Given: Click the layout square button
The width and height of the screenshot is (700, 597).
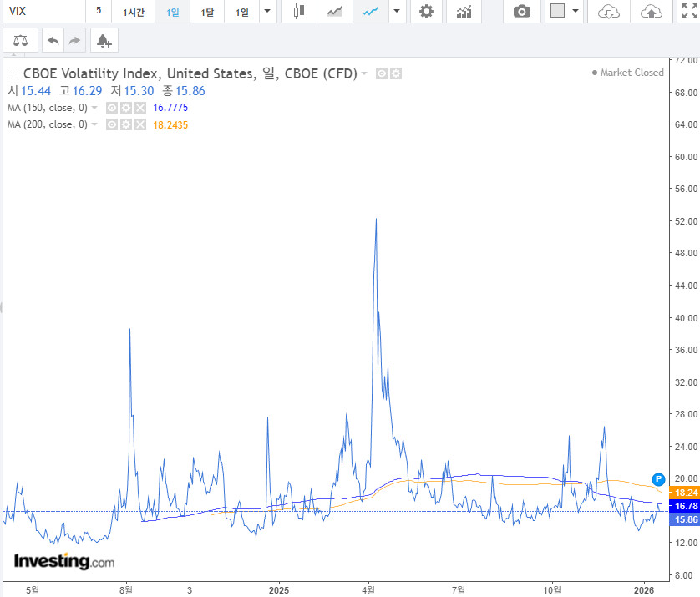Looking at the screenshot, I should point(557,11).
